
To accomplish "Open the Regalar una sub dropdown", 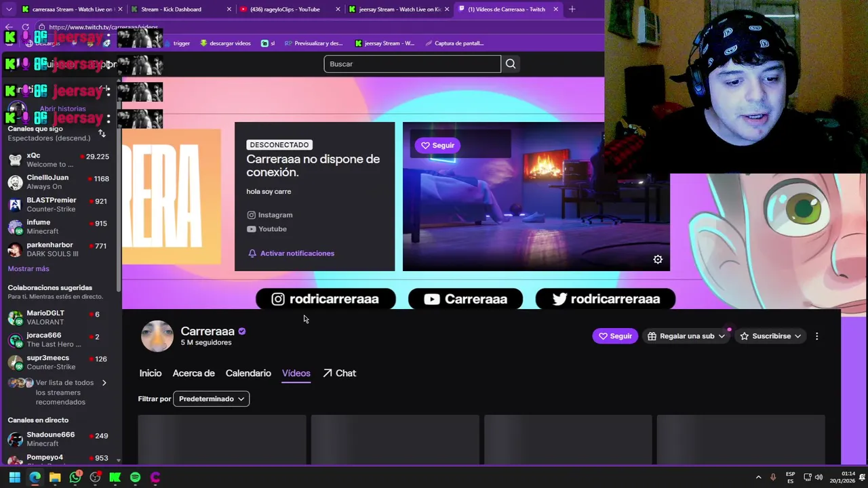I will (x=686, y=336).
